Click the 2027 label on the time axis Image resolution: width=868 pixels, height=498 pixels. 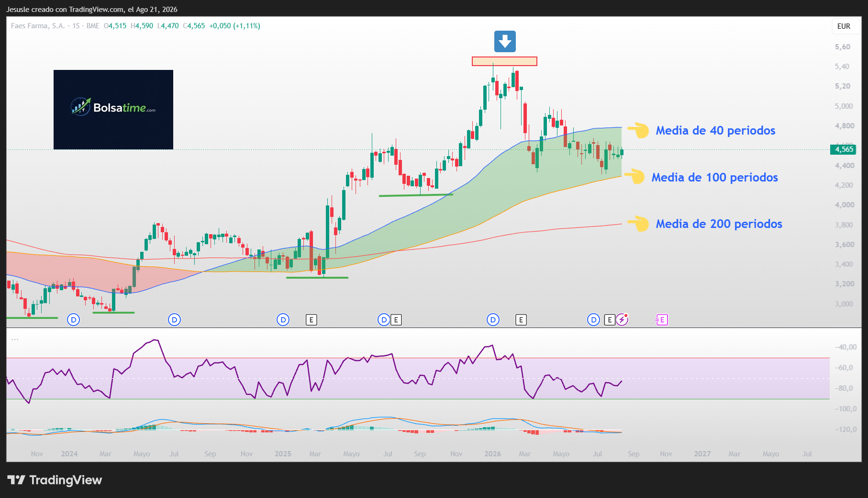(x=702, y=454)
